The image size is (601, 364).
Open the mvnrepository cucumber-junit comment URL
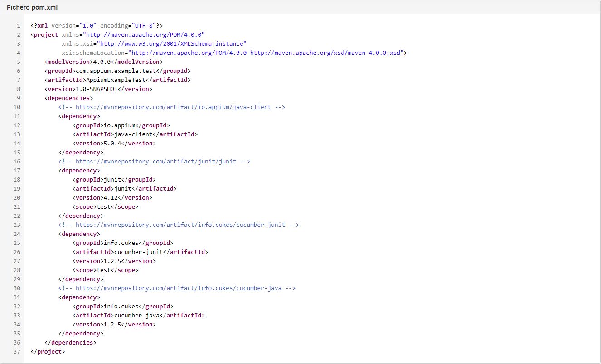click(x=180, y=225)
